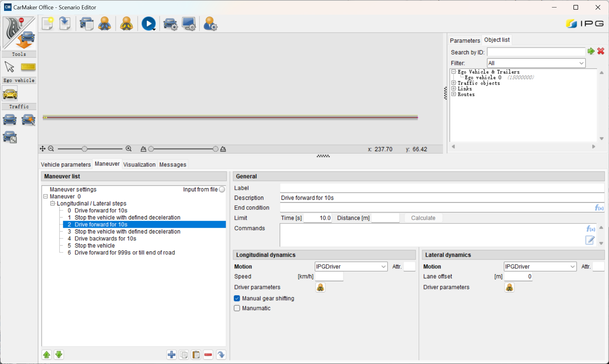
Task: Switch to Object list tab
Action: [497, 40]
